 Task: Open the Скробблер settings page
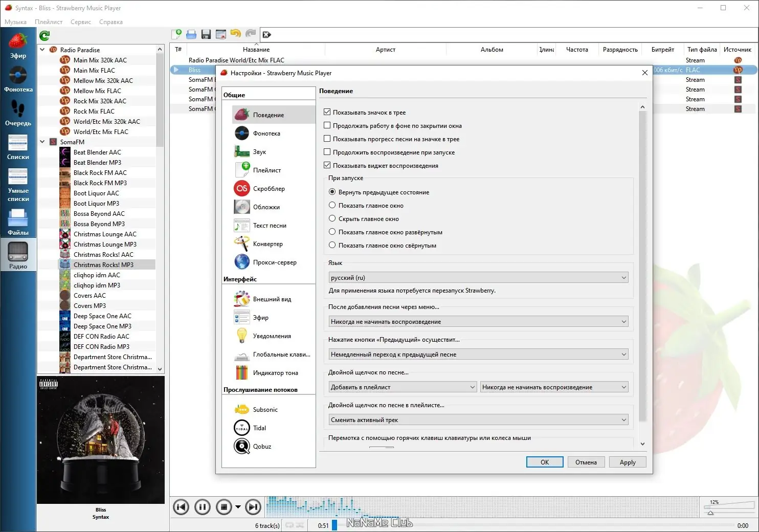point(269,189)
